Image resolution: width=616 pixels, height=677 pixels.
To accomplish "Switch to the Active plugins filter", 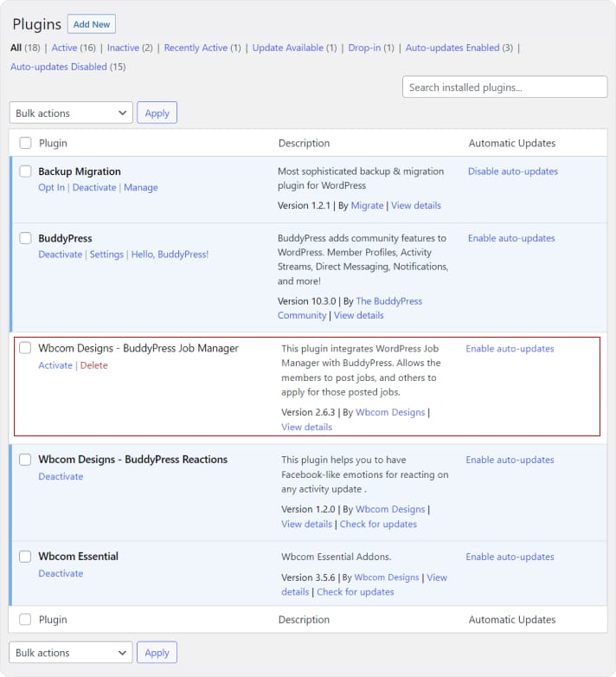I will [64, 48].
